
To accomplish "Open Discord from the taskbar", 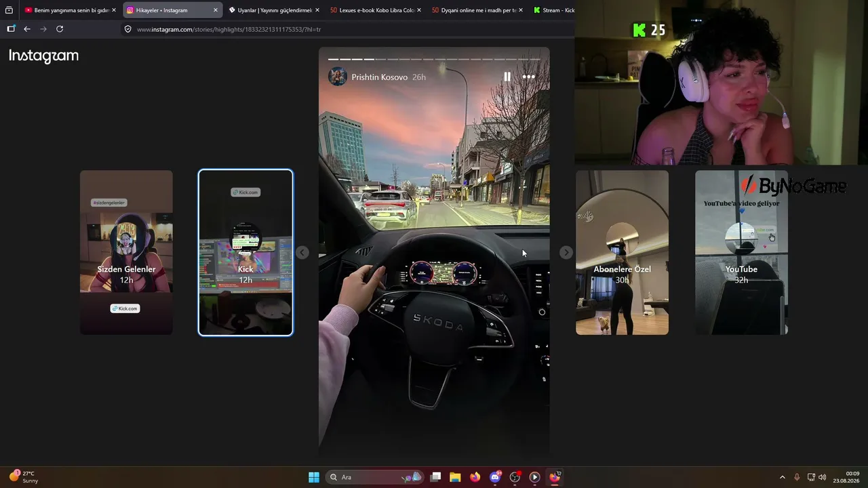I will (495, 477).
